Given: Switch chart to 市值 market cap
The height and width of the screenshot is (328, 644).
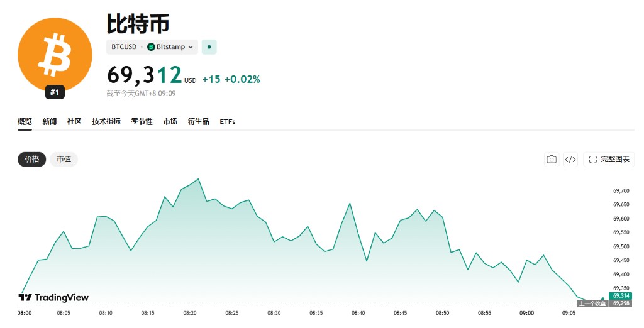Looking at the screenshot, I should tap(64, 159).
